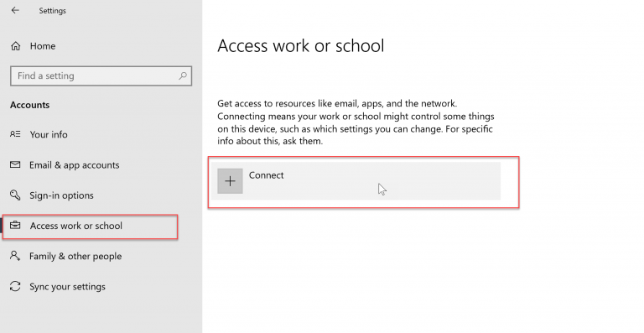Screen dimensions: 644x333
Task: Click the Sync circular arrows icon
Action: tap(15, 286)
